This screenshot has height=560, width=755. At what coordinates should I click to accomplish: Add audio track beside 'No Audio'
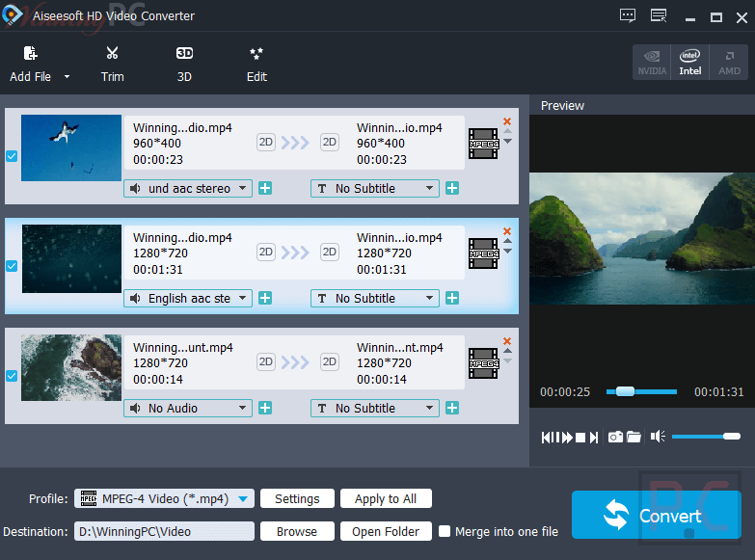click(265, 408)
